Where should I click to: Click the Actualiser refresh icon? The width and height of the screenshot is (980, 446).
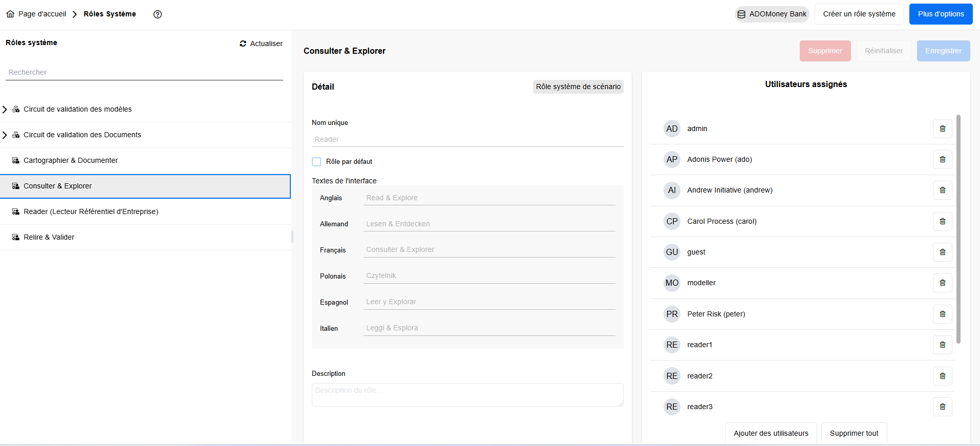(243, 44)
